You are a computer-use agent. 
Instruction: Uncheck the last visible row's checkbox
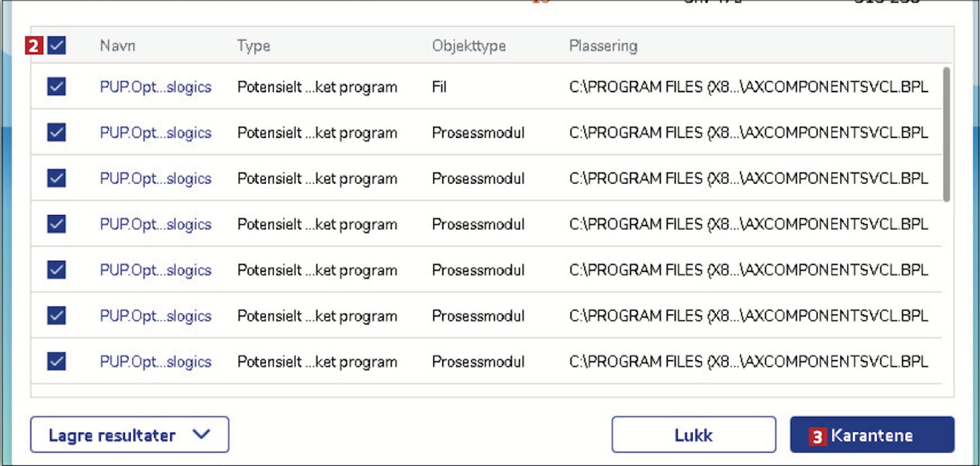point(57,361)
